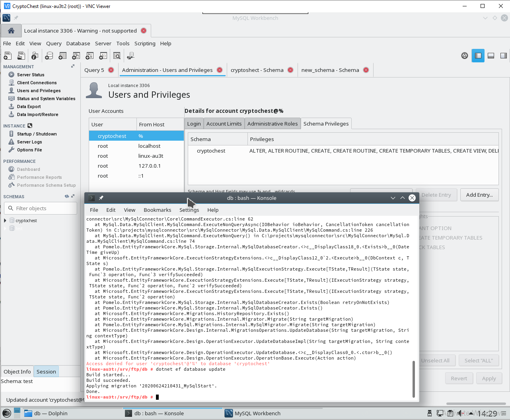Expand the cryptochest schema tree node
The width and height of the screenshot is (510, 420).
(5, 221)
